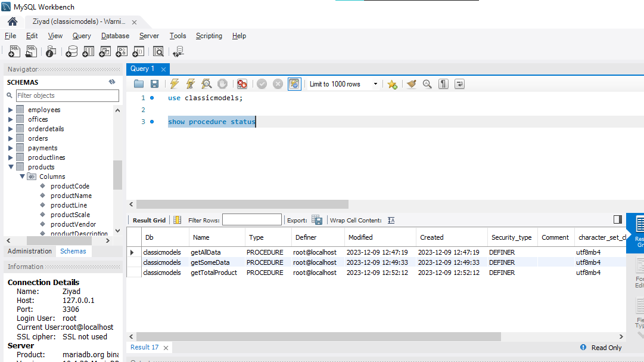Search table data toolbar icon
This screenshot has height=362, width=644.
coord(158,51)
